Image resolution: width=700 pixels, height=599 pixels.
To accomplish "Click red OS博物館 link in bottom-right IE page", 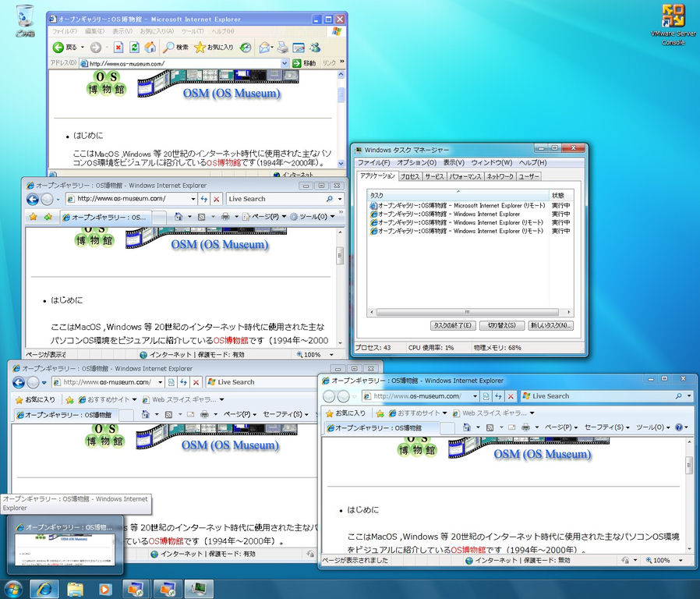I will pos(468,550).
